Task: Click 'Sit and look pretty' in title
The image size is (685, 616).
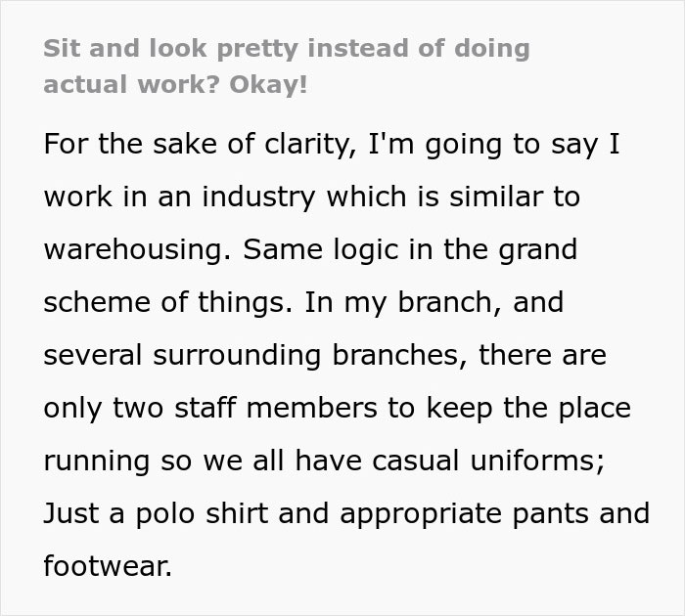Action: (171, 49)
